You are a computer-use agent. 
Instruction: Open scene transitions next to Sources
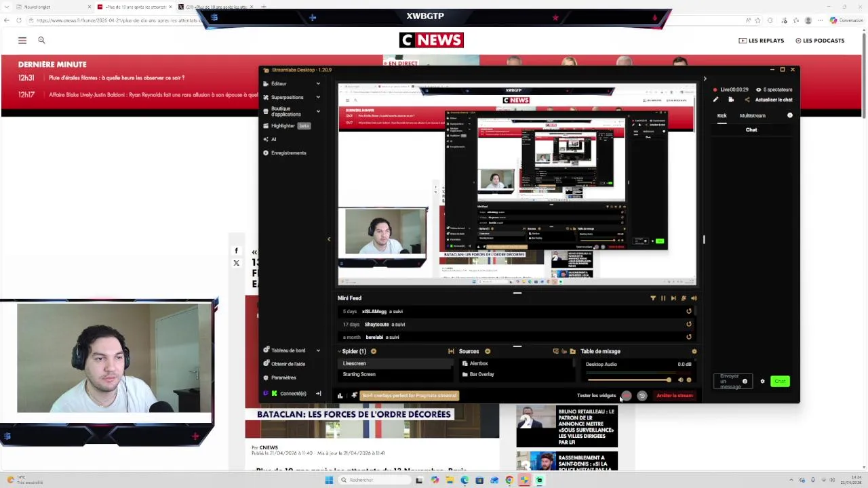click(451, 351)
